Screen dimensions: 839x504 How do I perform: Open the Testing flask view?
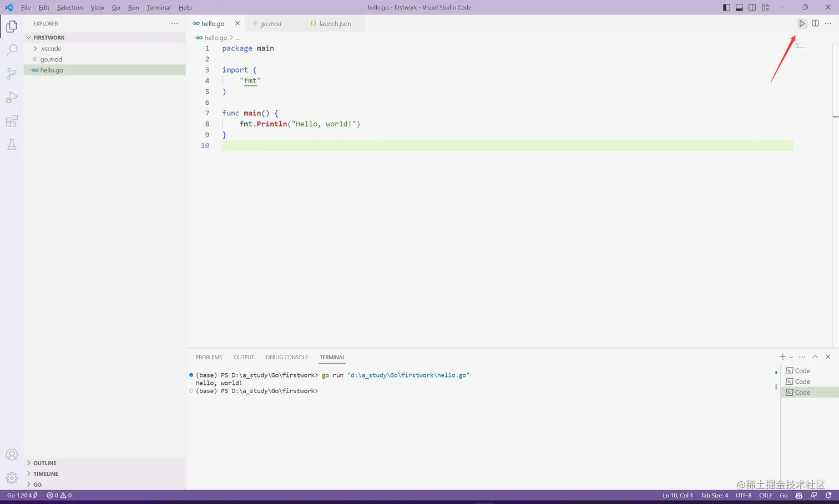click(12, 145)
